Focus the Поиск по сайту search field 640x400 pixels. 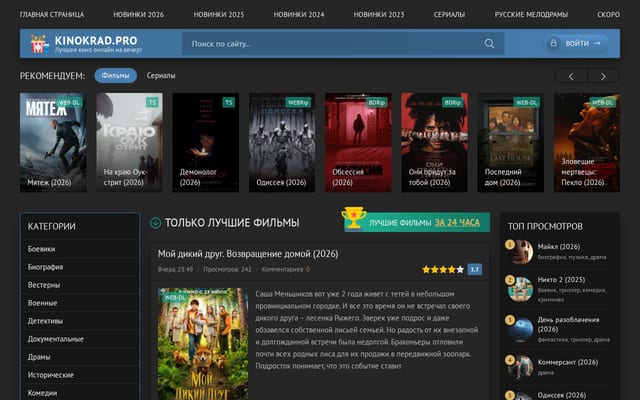[x=343, y=43]
